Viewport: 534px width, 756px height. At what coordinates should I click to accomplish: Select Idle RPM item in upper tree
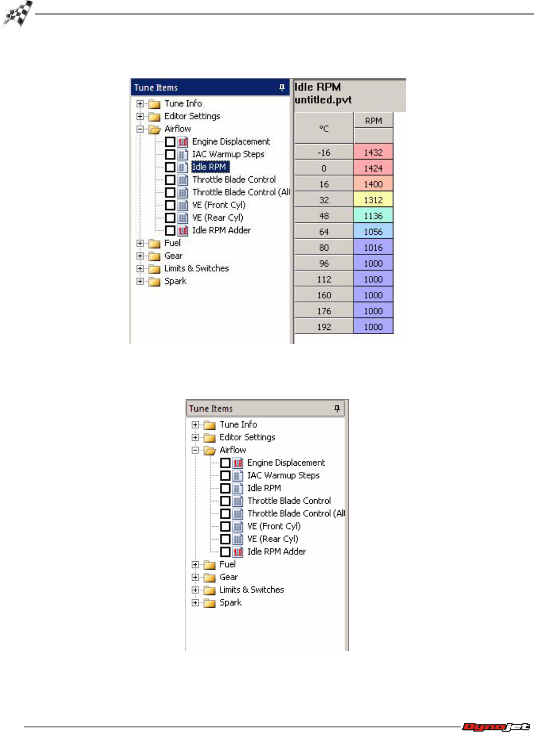click(x=209, y=167)
